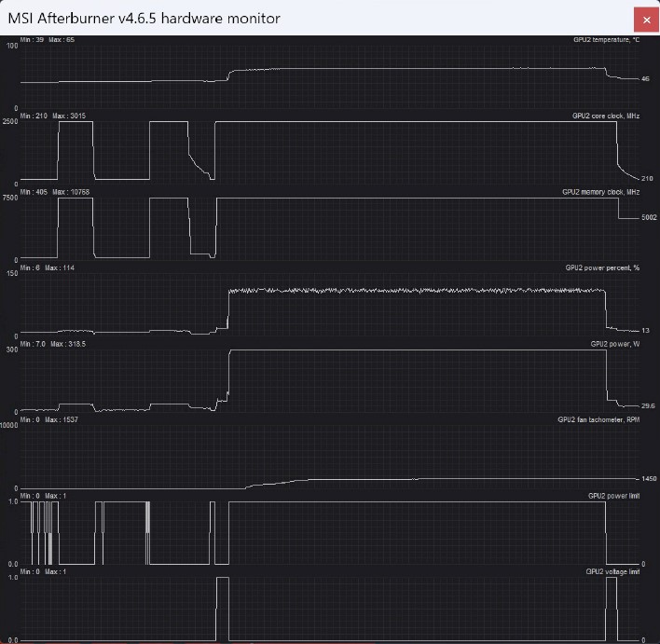The height and width of the screenshot is (644, 660).
Task: Click the 100 axis label on temperature graph
Action: tap(12, 46)
